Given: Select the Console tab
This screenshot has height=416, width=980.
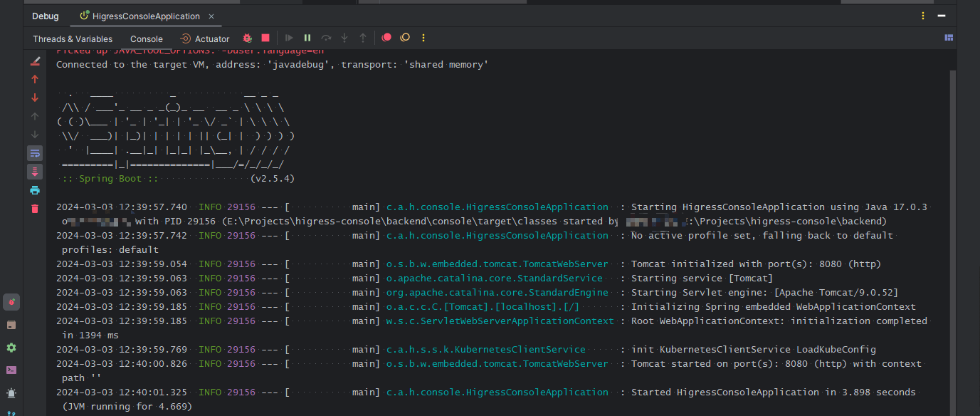Looking at the screenshot, I should click(x=147, y=39).
